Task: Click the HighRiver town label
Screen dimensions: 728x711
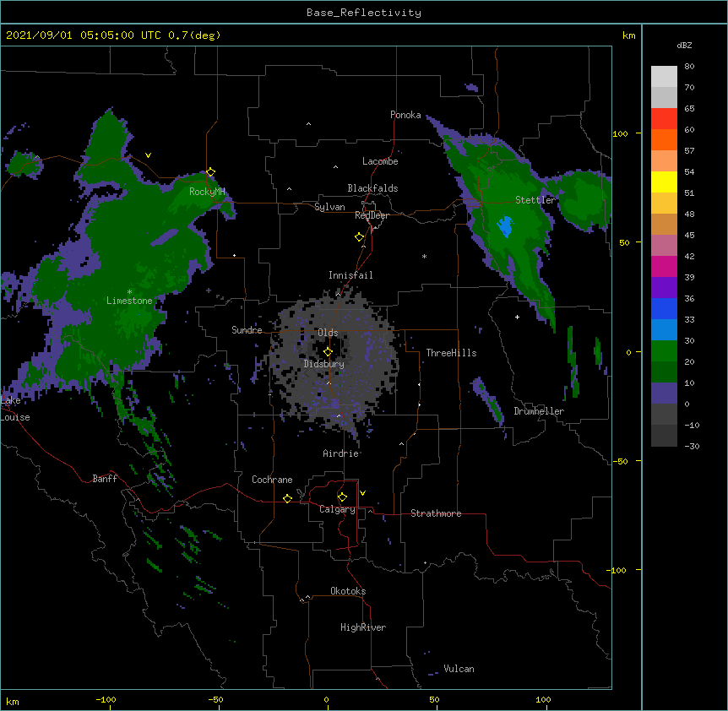Action: point(363,627)
